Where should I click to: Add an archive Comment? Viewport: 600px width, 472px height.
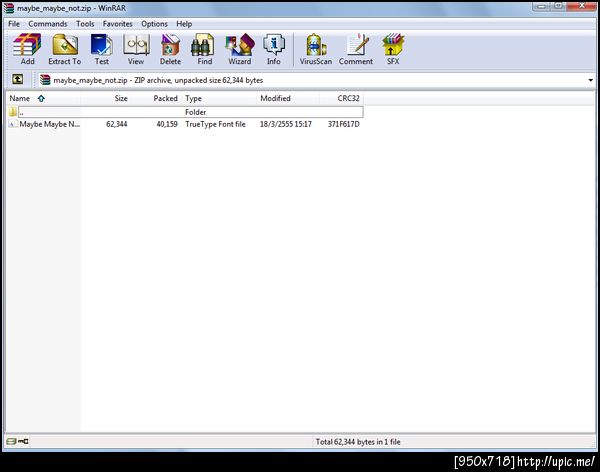click(x=355, y=49)
